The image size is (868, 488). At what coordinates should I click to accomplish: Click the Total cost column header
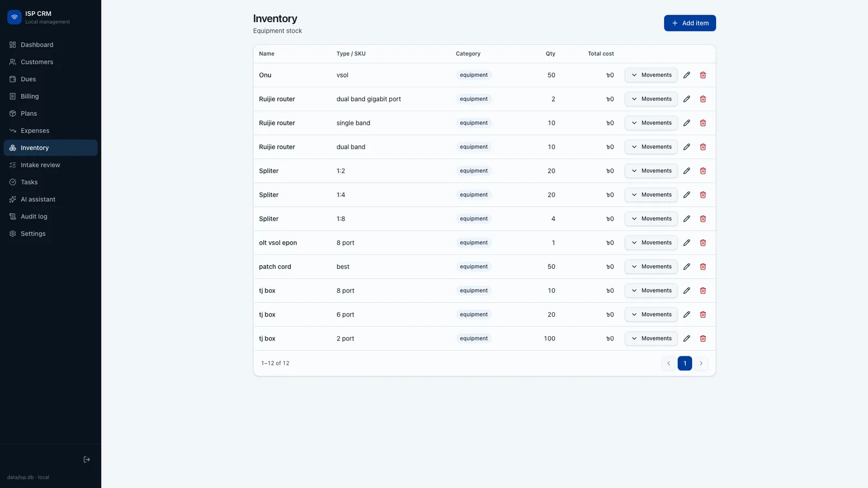(601, 54)
